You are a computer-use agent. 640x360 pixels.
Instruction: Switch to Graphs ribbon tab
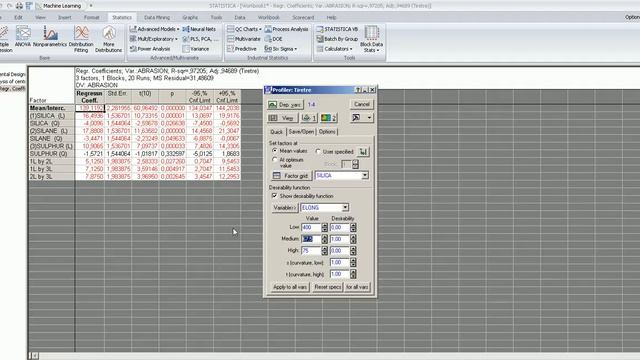point(190,18)
